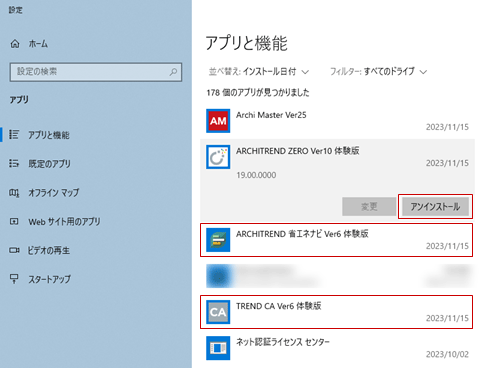Select ネット認証ライセンス センター entry
This screenshot has height=368, width=494.
[x=337, y=348]
